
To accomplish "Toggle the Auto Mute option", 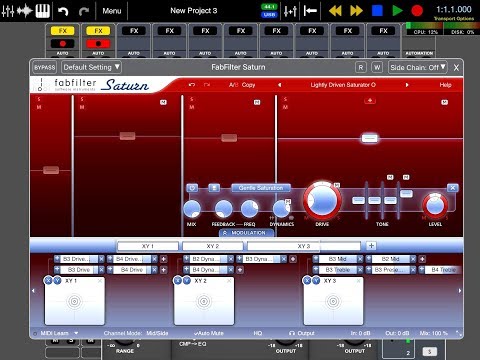I will [x=209, y=333].
